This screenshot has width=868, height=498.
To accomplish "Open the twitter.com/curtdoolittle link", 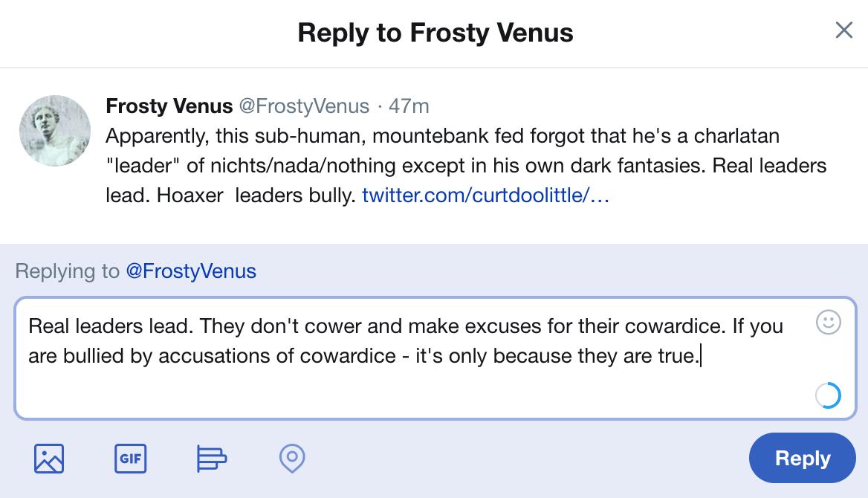I will (x=486, y=196).
